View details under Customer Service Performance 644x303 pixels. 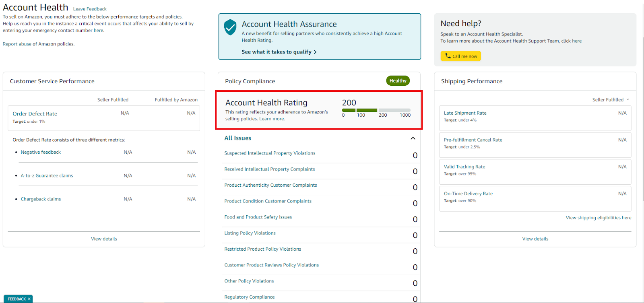pos(104,239)
